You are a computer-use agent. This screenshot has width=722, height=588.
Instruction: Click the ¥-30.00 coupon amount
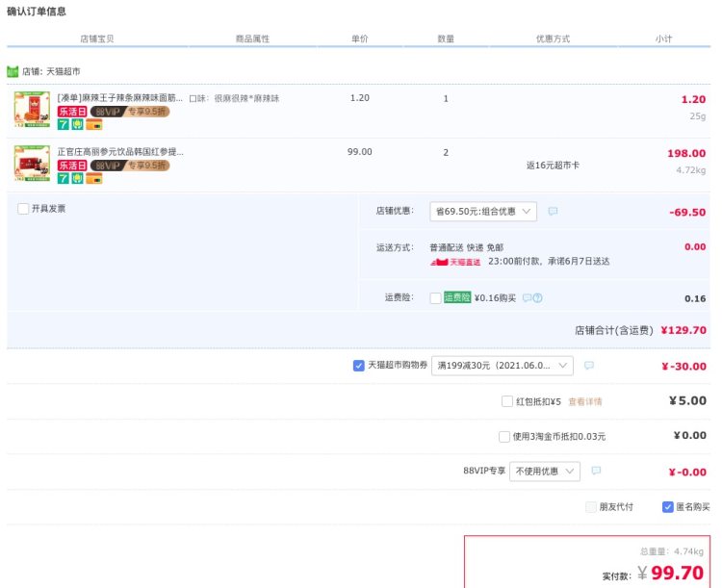pos(683,367)
